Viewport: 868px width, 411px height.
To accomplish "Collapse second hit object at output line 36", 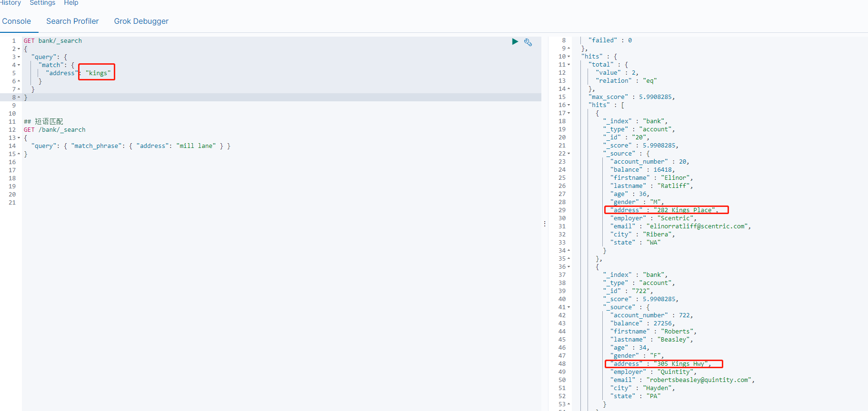I will click(x=569, y=267).
